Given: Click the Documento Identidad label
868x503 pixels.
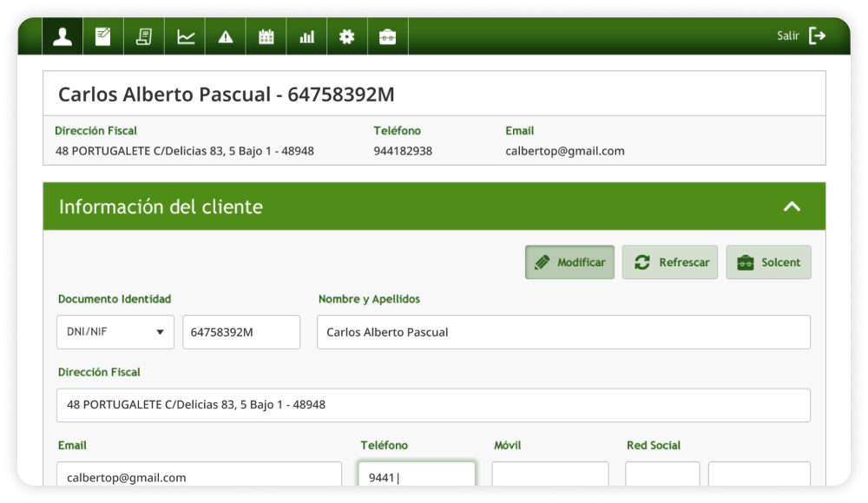Looking at the screenshot, I should (115, 299).
